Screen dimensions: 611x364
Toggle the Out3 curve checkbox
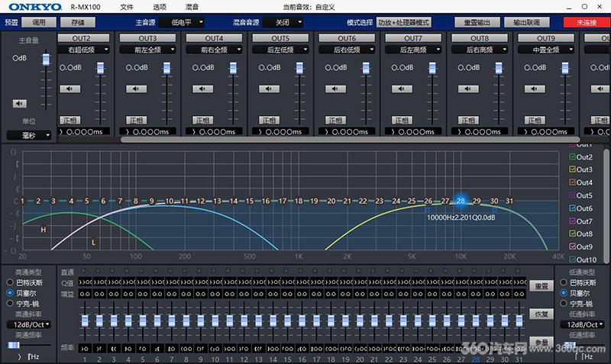(572, 169)
